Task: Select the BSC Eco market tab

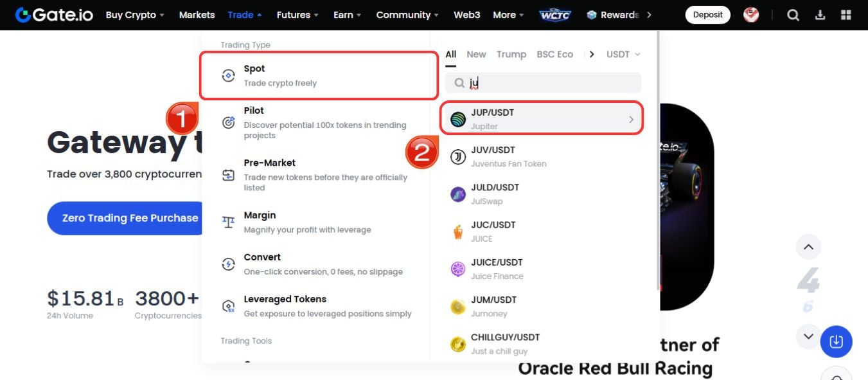Action: coord(554,54)
